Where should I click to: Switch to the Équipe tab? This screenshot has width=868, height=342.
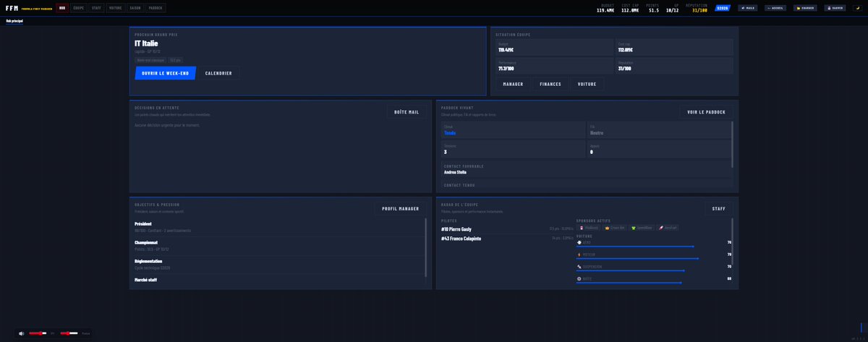(78, 8)
